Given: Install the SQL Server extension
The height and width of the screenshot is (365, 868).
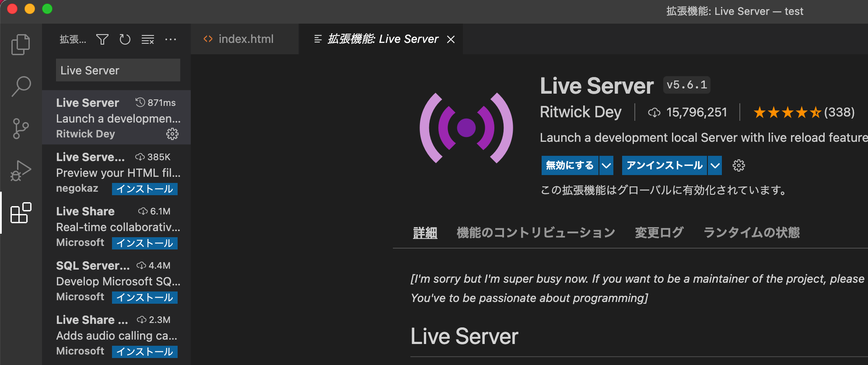Looking at the screenshot, I should tap(145, 298).
